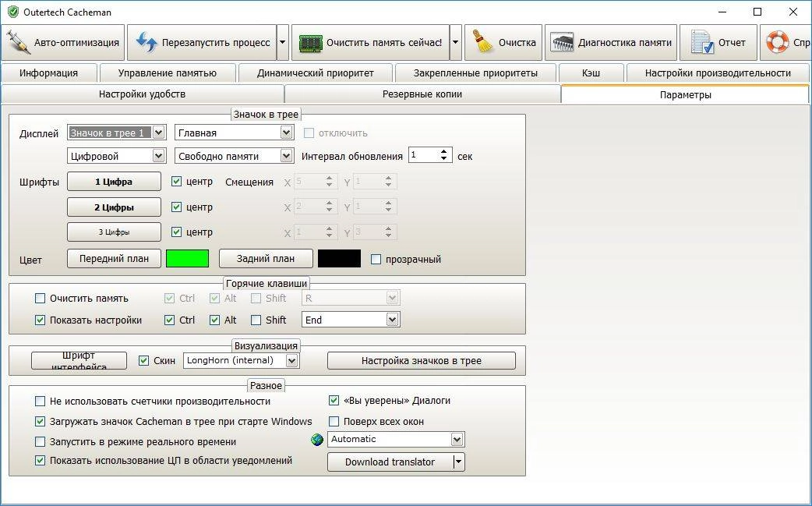Open the Резервные копии tab

coord(422,94)
